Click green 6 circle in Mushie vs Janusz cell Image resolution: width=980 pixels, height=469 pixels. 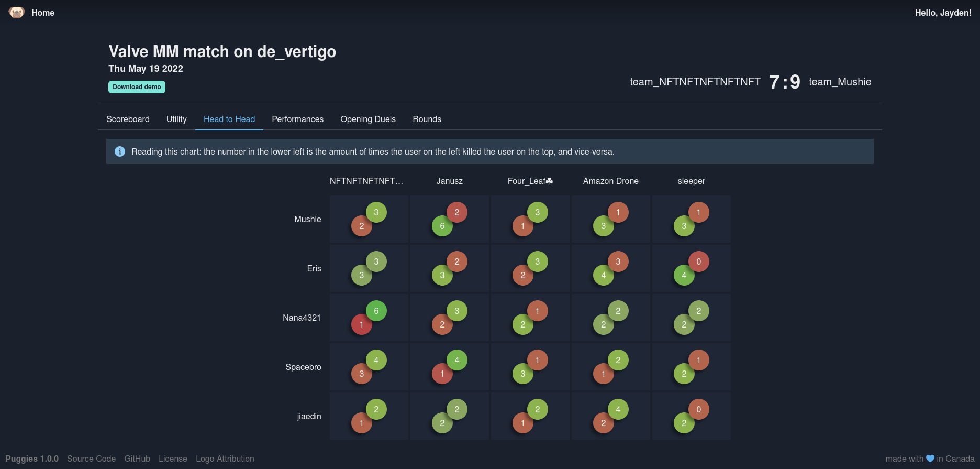(442, 226)
